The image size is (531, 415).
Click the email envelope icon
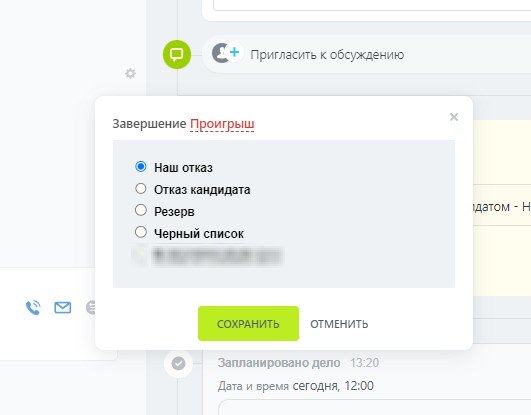click(x=63, y=308)
